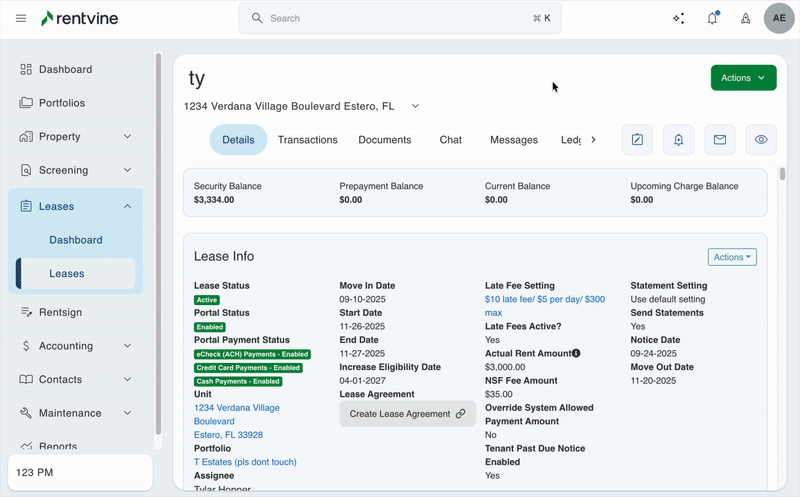Open the AE user avatar menu

779,18
